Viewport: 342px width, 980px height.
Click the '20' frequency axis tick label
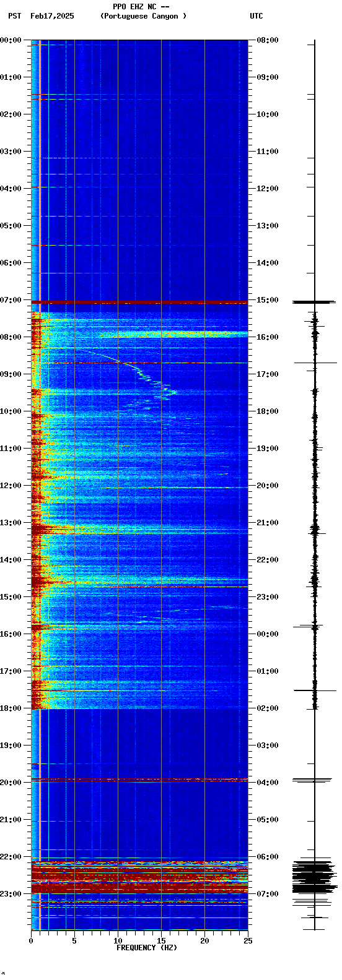204,941
